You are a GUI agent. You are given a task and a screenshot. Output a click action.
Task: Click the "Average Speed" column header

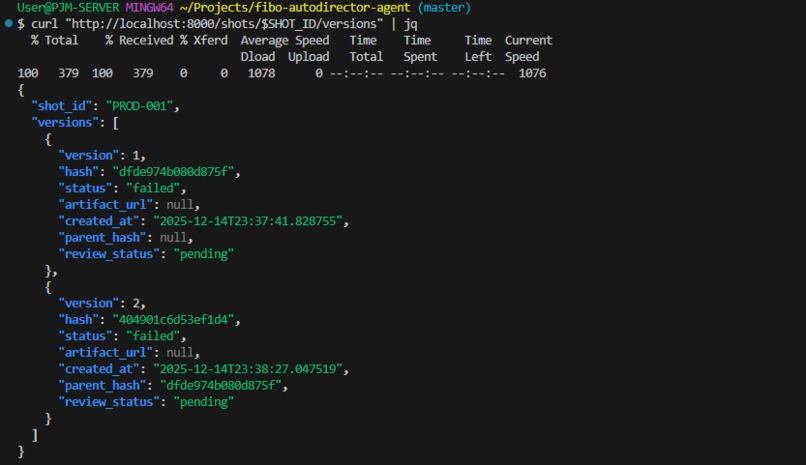coord(285,40)
